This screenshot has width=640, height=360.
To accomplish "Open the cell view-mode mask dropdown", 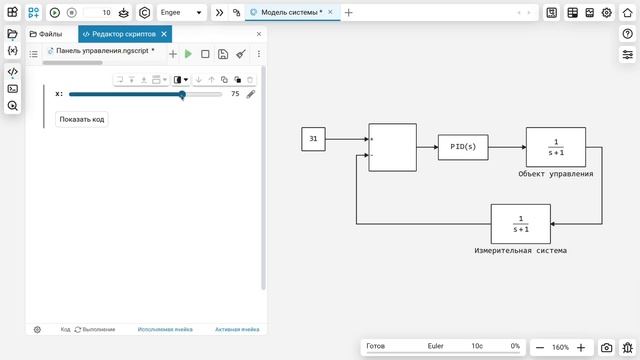I will coord(180,80).
